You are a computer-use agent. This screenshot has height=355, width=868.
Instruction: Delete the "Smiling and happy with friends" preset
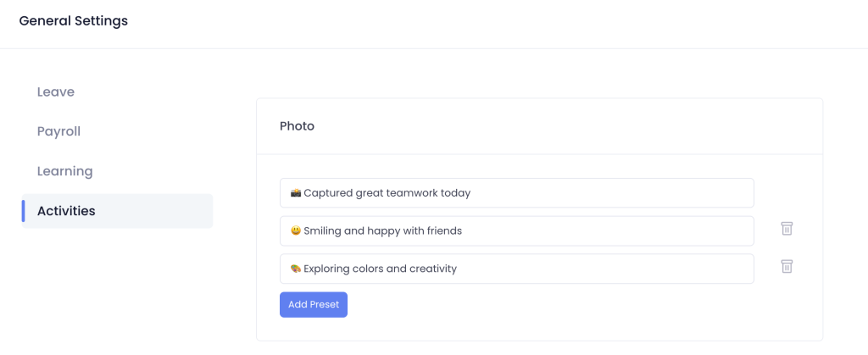coord(787,229)
